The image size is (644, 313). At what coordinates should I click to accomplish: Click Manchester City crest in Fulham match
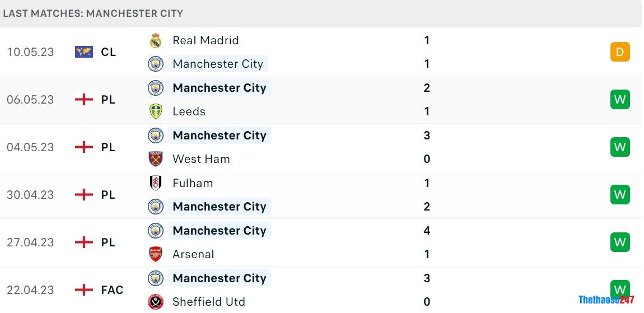(x=156, y=207)
